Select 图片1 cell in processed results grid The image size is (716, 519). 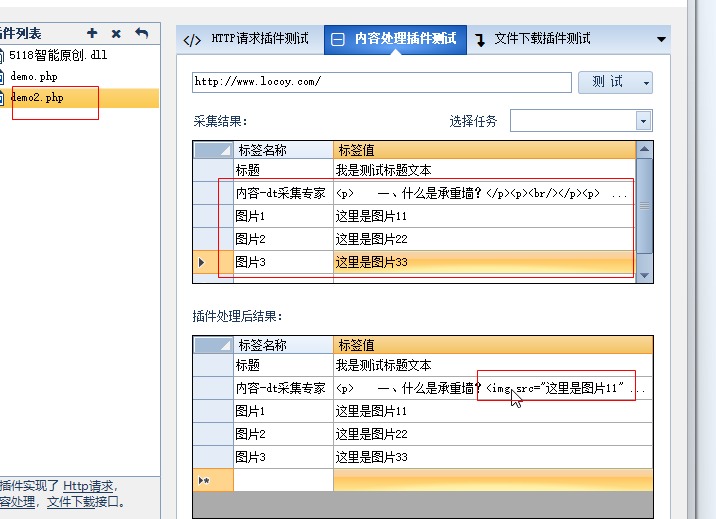click(283, 411)
